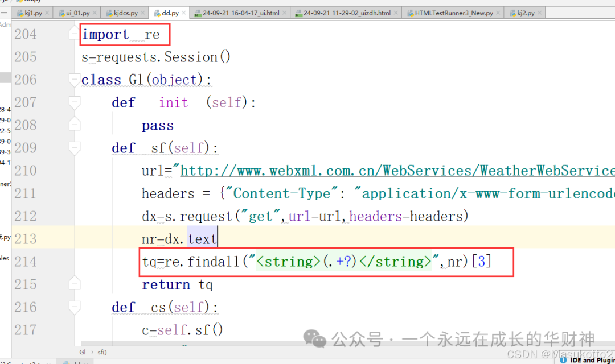Screen dimensions: 615x364
Task: Close the HTMLTestRunner3_New.py tab
Action: (498, 13)
